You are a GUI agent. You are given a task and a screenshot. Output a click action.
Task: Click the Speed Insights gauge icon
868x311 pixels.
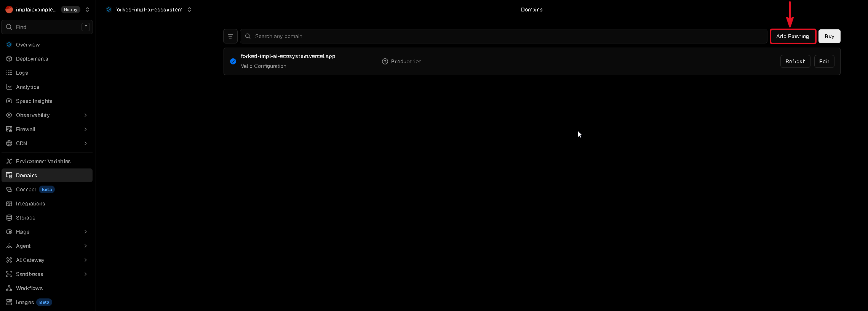pyautogui.click(x=9, y=101)
